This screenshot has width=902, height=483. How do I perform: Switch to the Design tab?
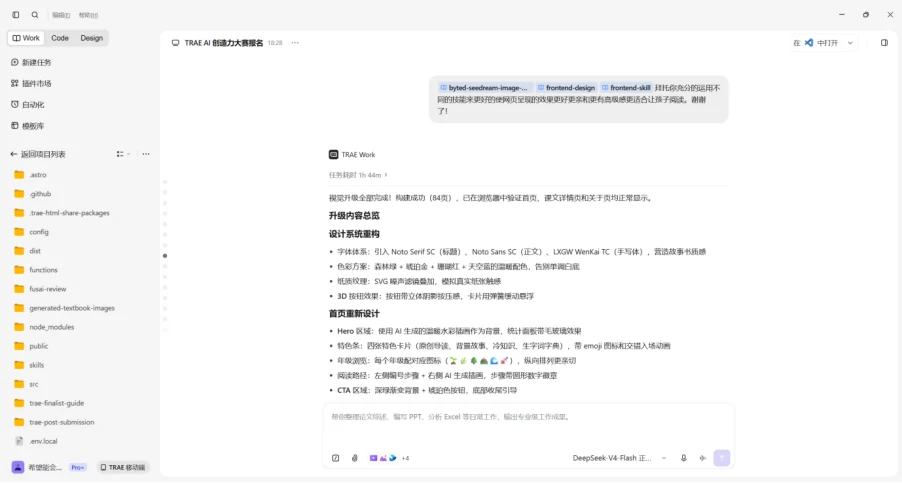(x=91, y=38)
